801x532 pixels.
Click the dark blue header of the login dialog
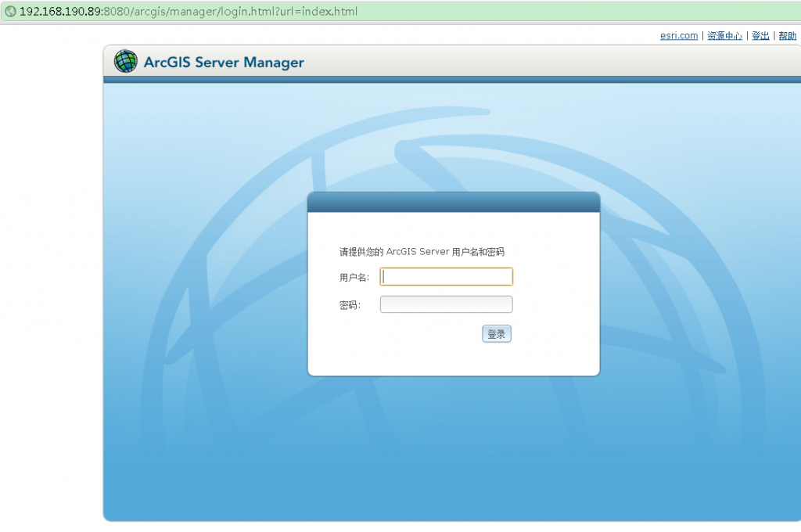tap(454, 201)
